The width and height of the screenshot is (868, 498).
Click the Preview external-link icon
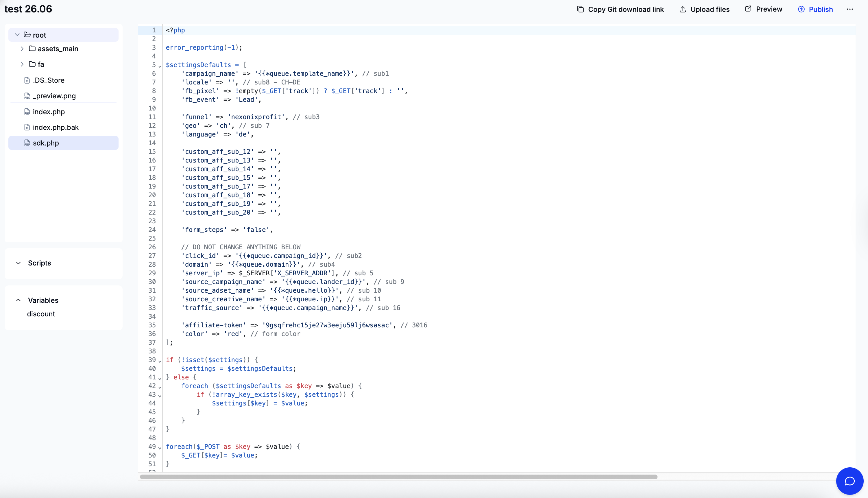click(x=748, y=9)
